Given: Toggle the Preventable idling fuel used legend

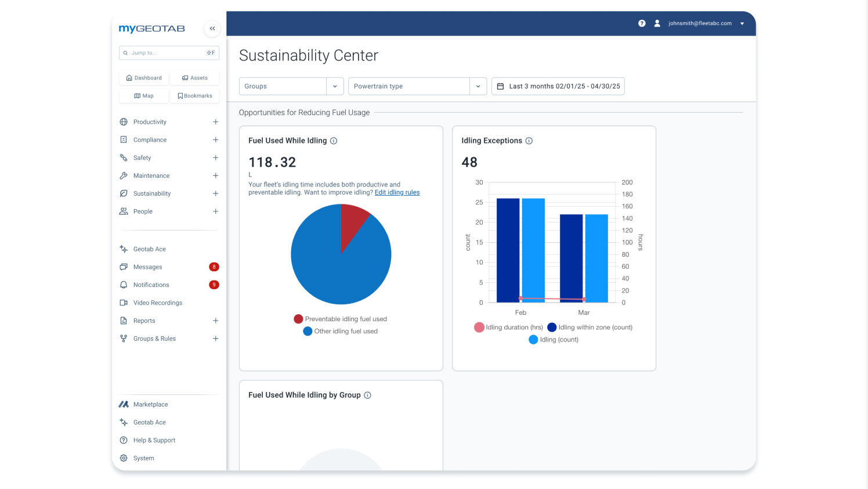Looking at the screenshot, I should [340, 318].
